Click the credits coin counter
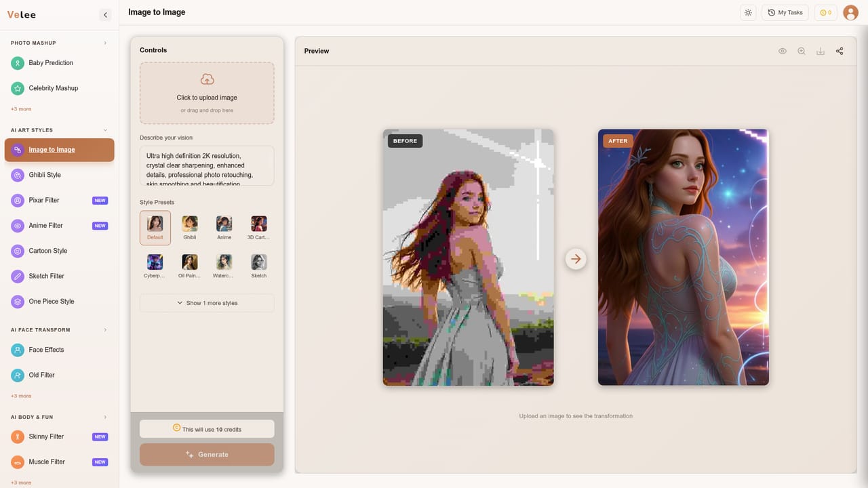This screenshot has width=868, height=488. coord(825,12)
